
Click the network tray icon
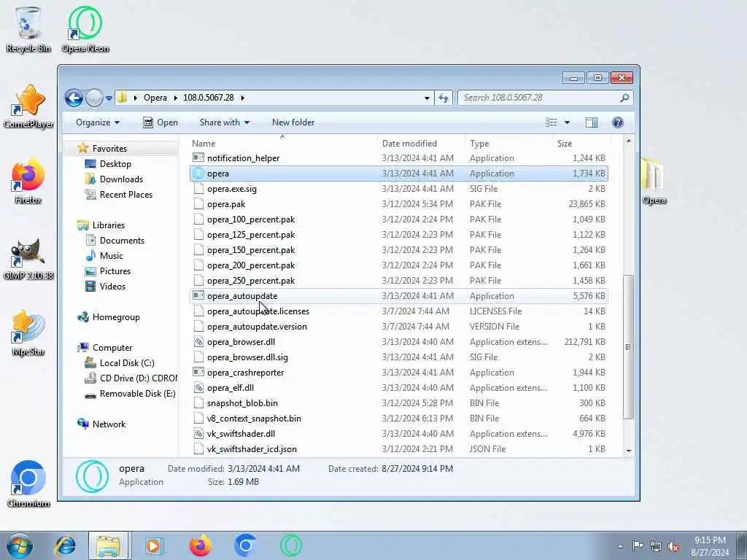click(656, 547)
